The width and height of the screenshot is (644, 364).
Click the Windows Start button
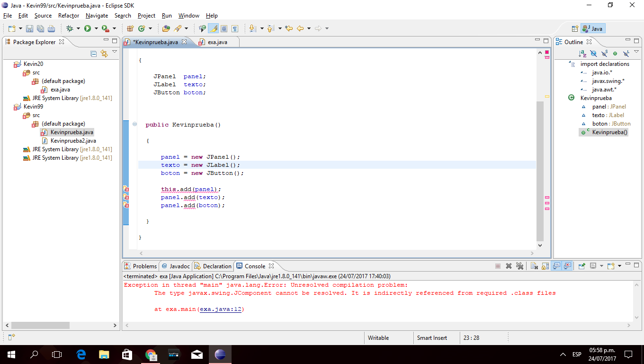point(11,354)
